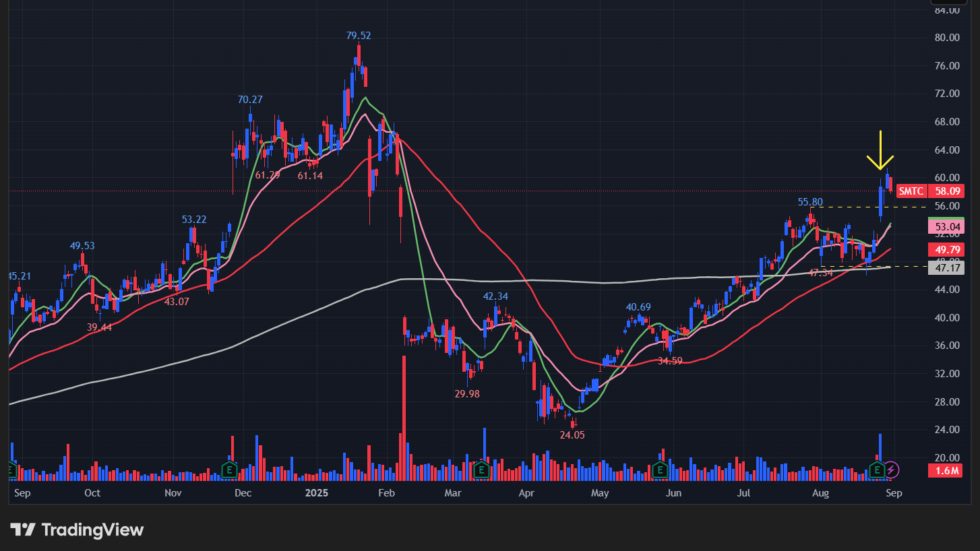
Task: Click the 68.00 price axis value
Action: (x=946, y=122)
